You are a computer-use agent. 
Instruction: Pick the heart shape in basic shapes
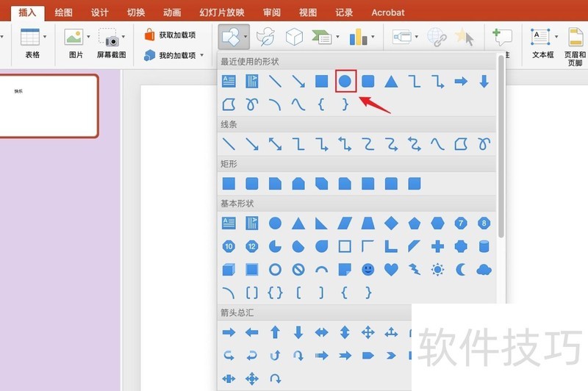(x=391, y=270)
